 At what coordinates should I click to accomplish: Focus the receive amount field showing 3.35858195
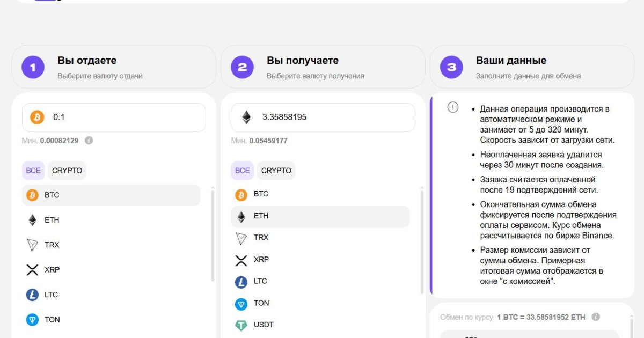point(323,117)
